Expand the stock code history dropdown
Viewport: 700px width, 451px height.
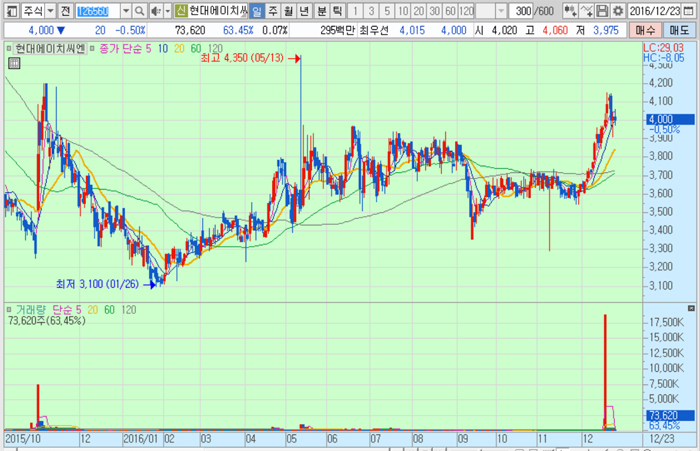pos(126,10)
